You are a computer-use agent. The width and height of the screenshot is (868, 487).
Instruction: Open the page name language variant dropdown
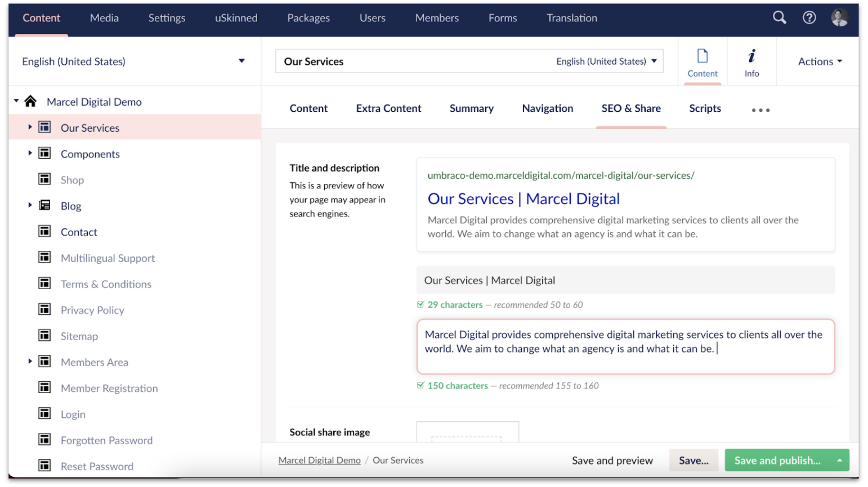(607, 61)
